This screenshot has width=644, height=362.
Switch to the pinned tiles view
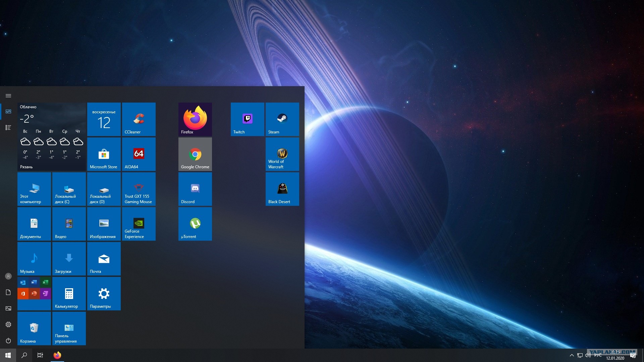point(8,111)
